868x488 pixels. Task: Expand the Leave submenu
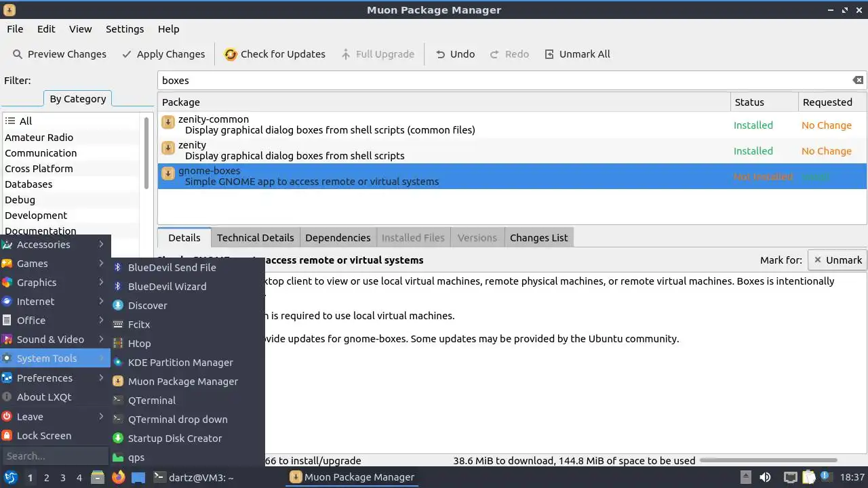pyautogui.click(x=55, y=417)
